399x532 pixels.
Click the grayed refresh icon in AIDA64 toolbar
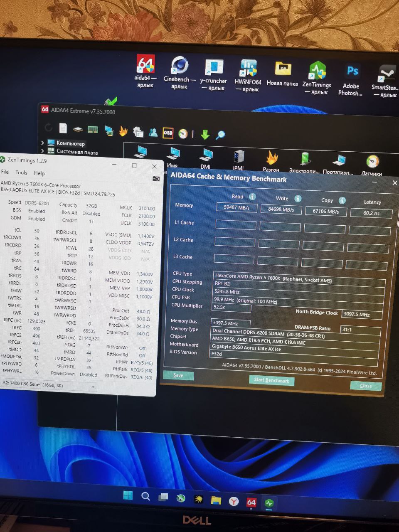pyautogui.click(x=48, y=127)
